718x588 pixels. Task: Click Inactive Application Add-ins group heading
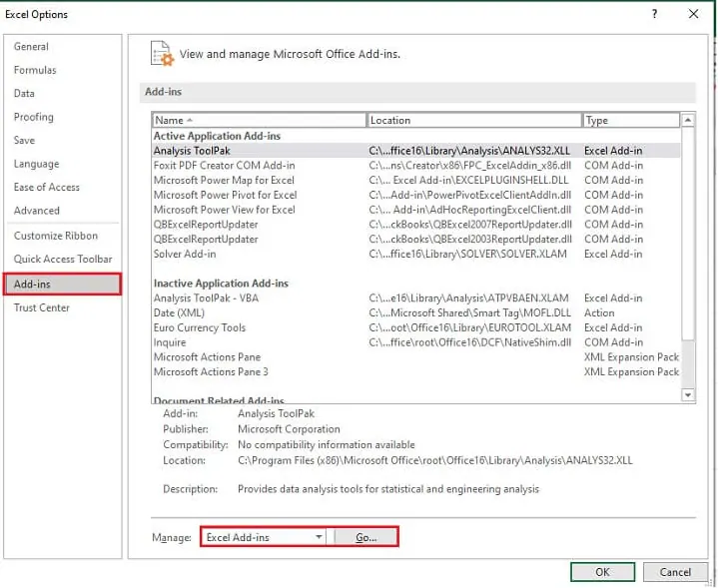[221, 284]
